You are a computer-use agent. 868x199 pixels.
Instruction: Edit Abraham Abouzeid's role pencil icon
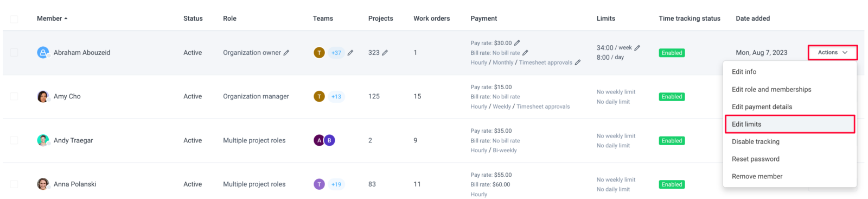(x=286, y=53)
